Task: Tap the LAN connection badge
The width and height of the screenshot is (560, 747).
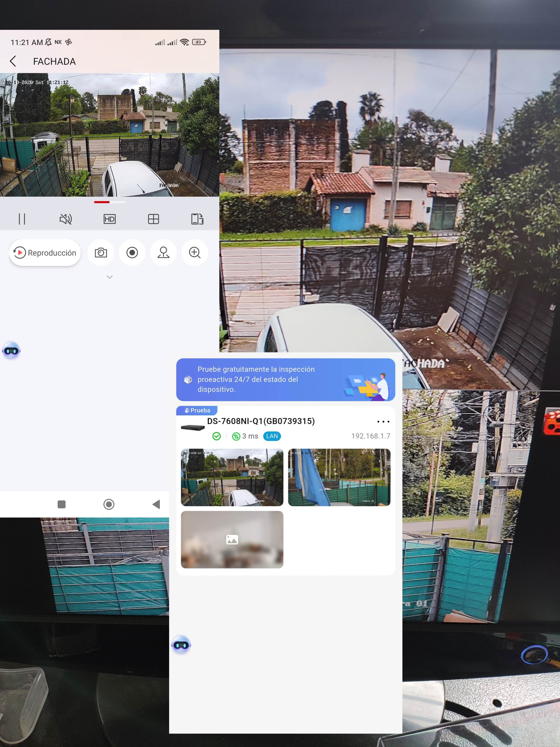Action: (272, 436)
